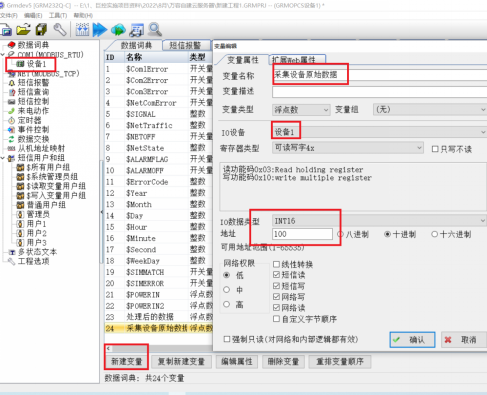This screenshot has width=487, height=395.
Task: Open the 变量类型 dropdown
Action: pos(301,110)
